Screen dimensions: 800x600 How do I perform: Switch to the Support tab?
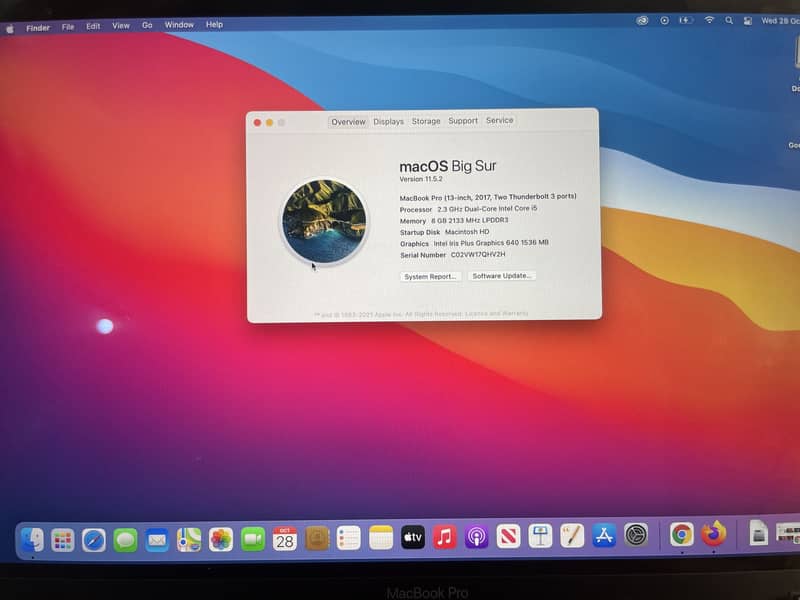[463, 120]
